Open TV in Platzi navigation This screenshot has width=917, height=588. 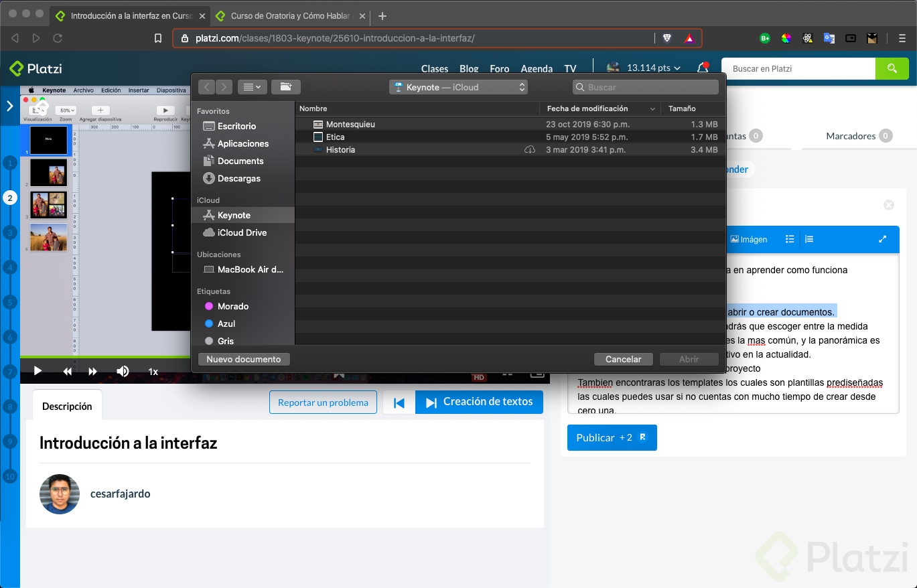point(570,68)
